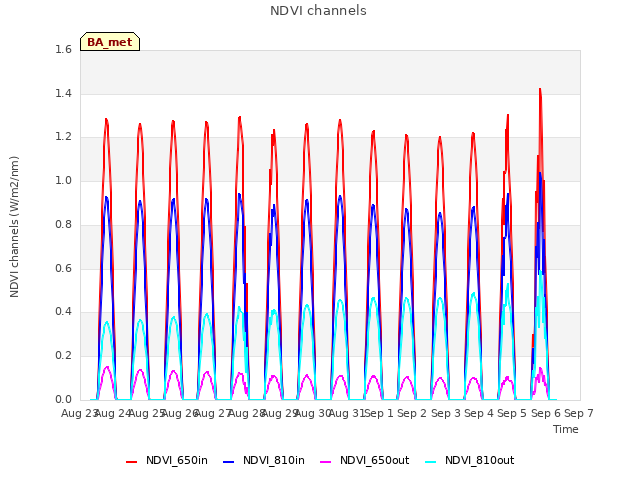Click the cyan NDVI_810out peak on Sep 1
Viewport: 640px width, 480px height.
point(373,298)
